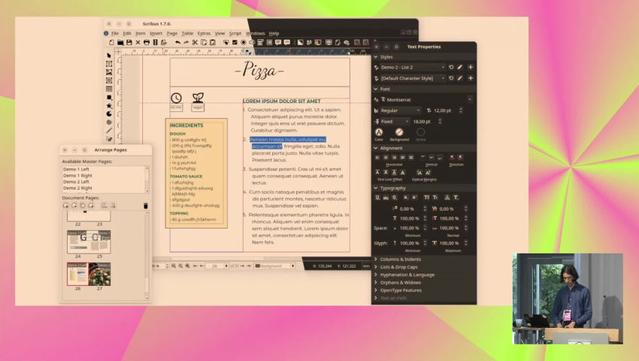Open the Page menu
Image resolution: width=639 pixels, height=361 pixels.
(172, 33)
